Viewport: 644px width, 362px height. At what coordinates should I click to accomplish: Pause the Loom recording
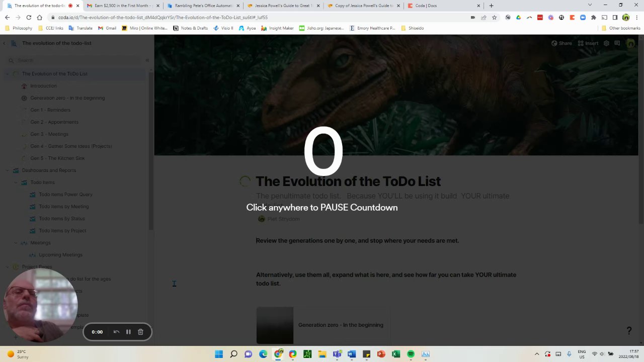click(x=128, y=332)
